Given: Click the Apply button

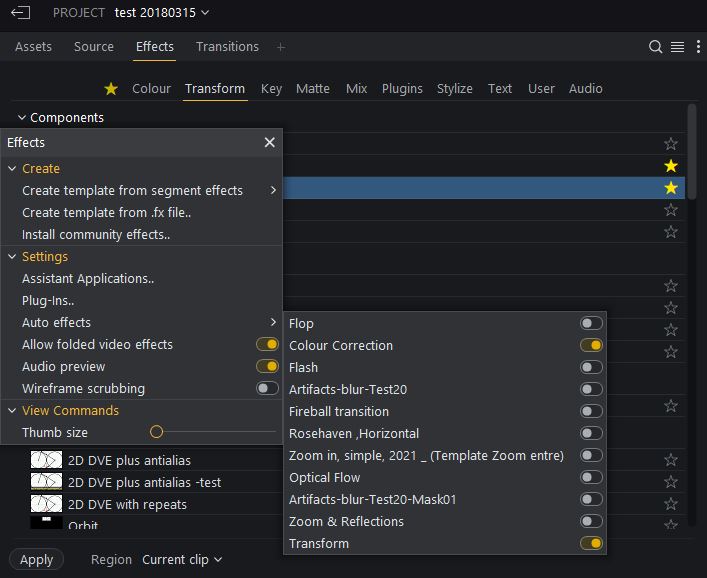Looking at the screenshot, I should pyautogui.click(x=37, y=560).
